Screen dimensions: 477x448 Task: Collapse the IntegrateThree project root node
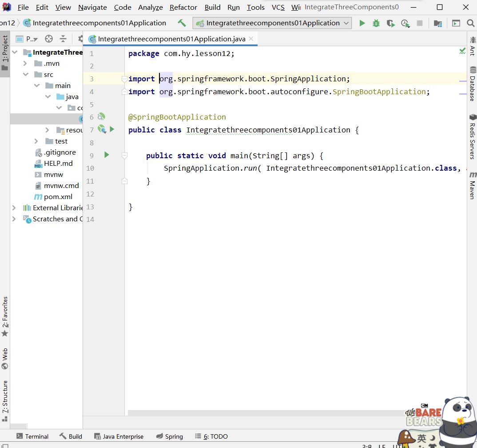point(15,52)
